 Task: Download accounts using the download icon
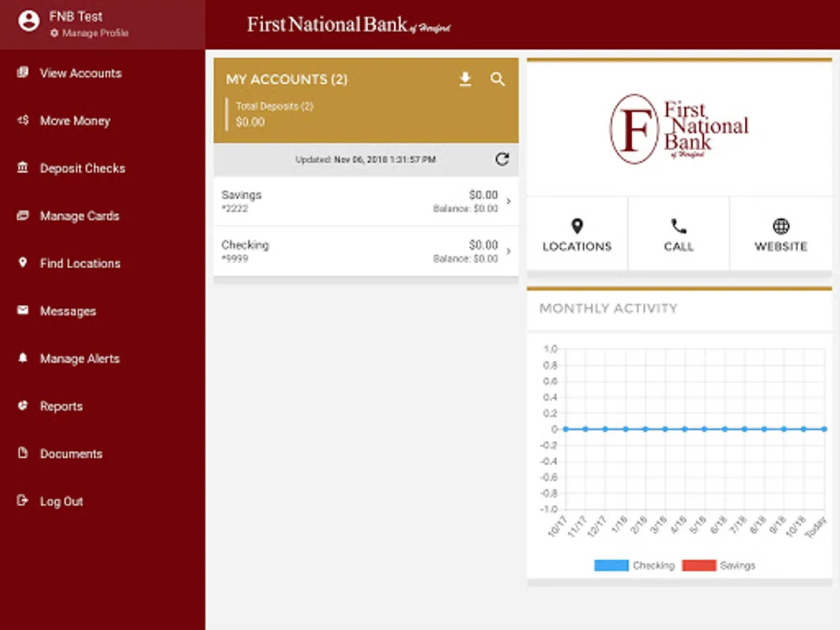pos(465,79)
